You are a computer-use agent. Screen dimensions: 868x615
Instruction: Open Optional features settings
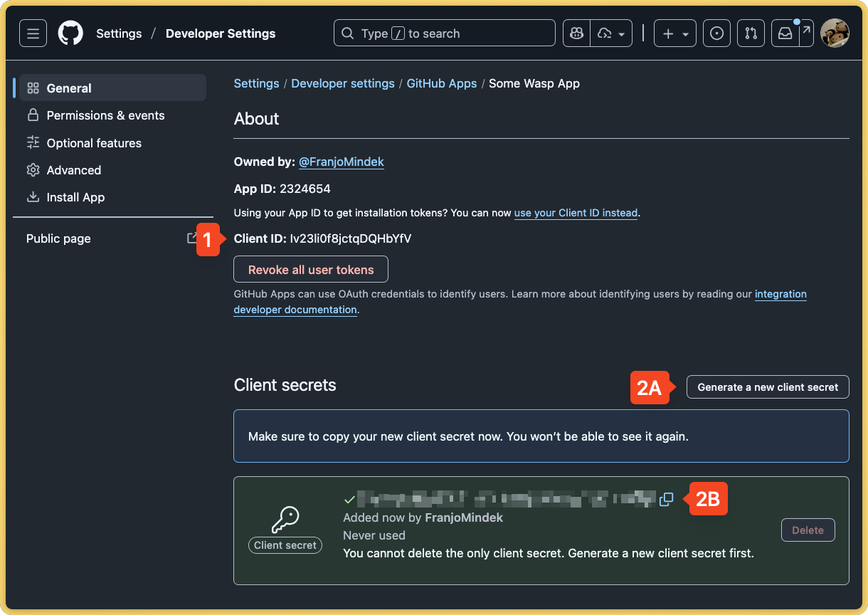(93, 143)
